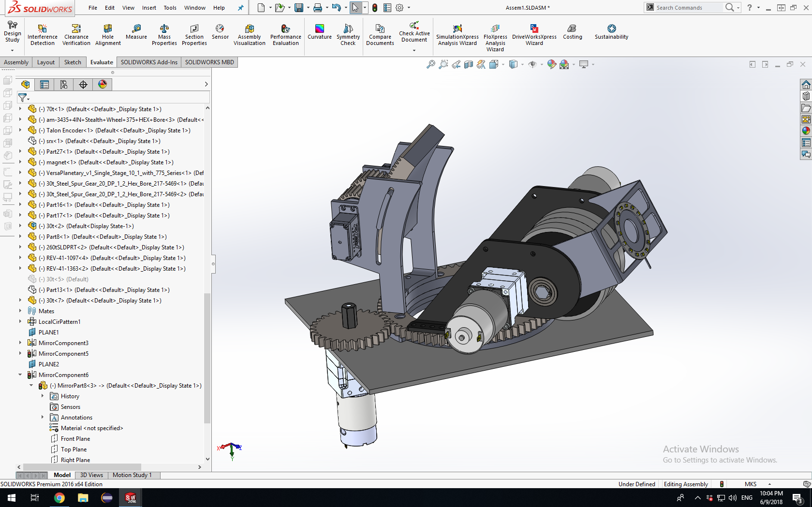Toggle Curvature display
Image resolution: width=812 pixels, height=507 pixels.
coord(320,32)
